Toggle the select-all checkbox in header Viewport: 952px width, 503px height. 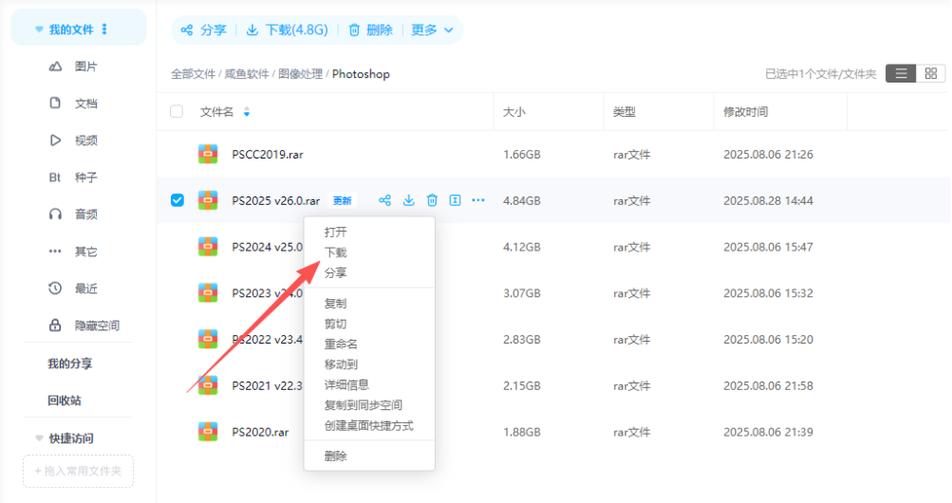177,111
